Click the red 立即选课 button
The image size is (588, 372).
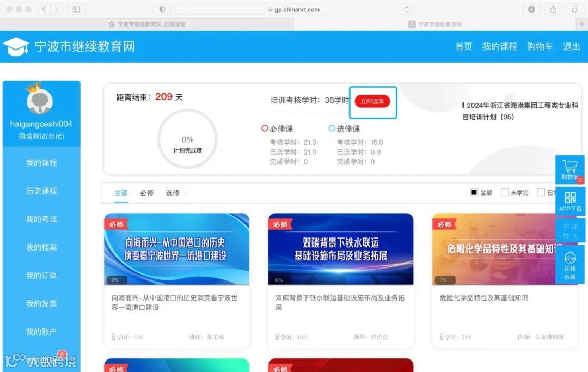click(x=372, y=101)
